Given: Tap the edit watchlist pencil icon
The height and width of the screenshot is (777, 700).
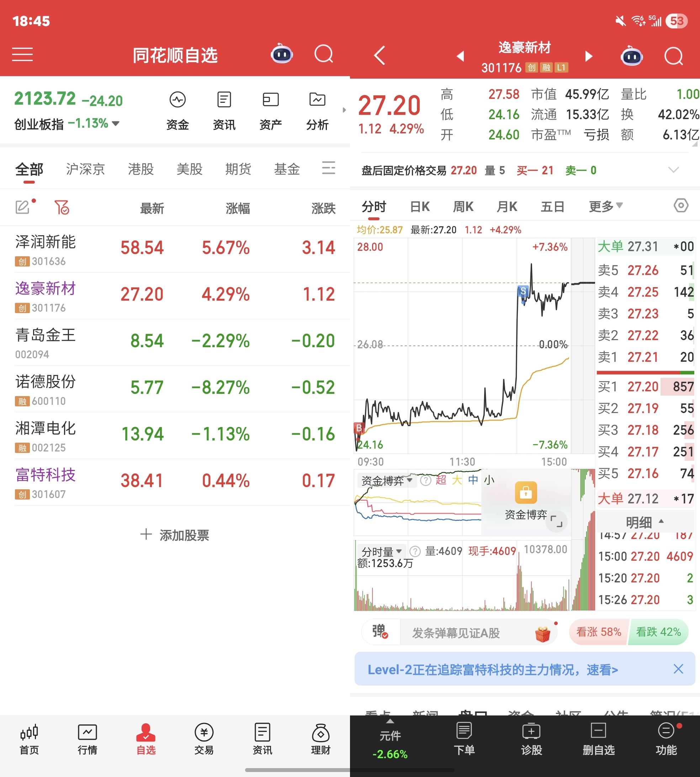Looking at the screenshot, I should (x=23, y=207).
